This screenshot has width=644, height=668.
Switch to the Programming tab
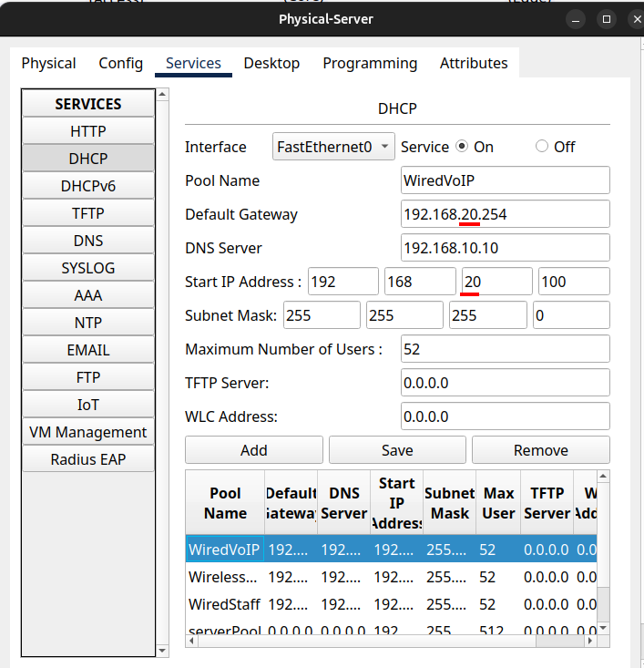[370, 63]
